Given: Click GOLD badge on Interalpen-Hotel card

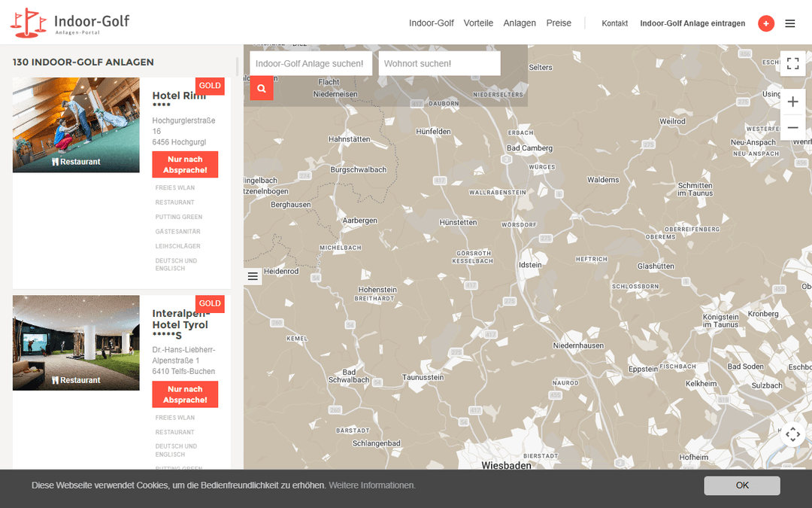Looking at the screenshot, I should pos(210,304).
